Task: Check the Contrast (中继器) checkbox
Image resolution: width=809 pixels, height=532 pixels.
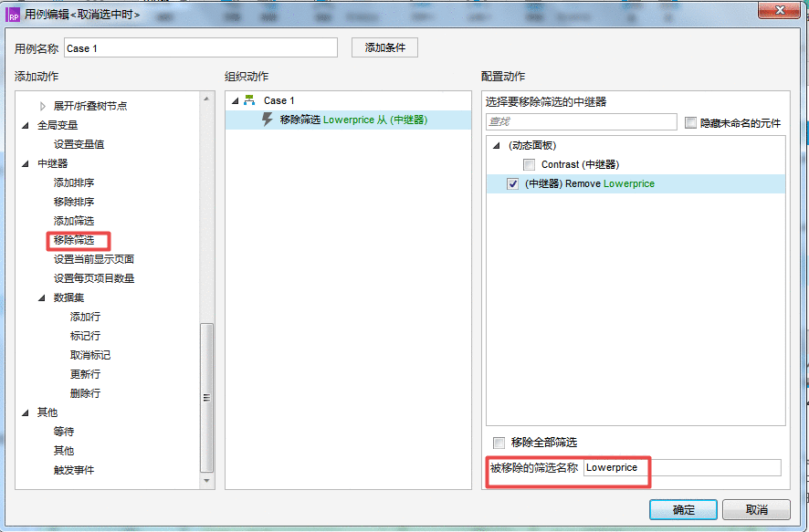Action: [529, 164]
